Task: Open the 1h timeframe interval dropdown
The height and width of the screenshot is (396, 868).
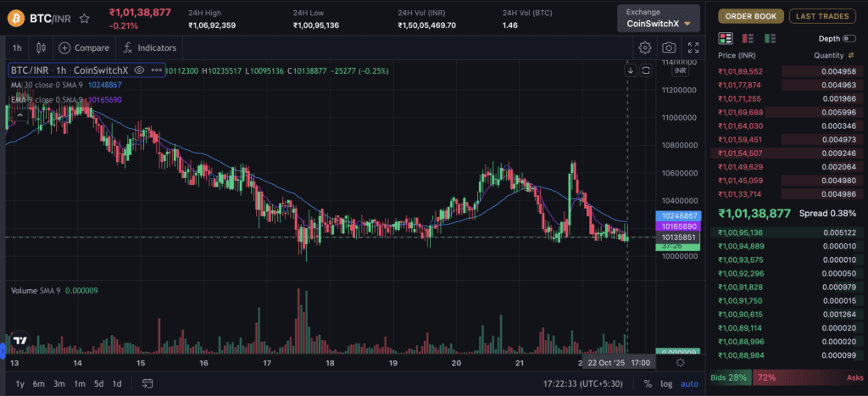Action: (17, 47)
